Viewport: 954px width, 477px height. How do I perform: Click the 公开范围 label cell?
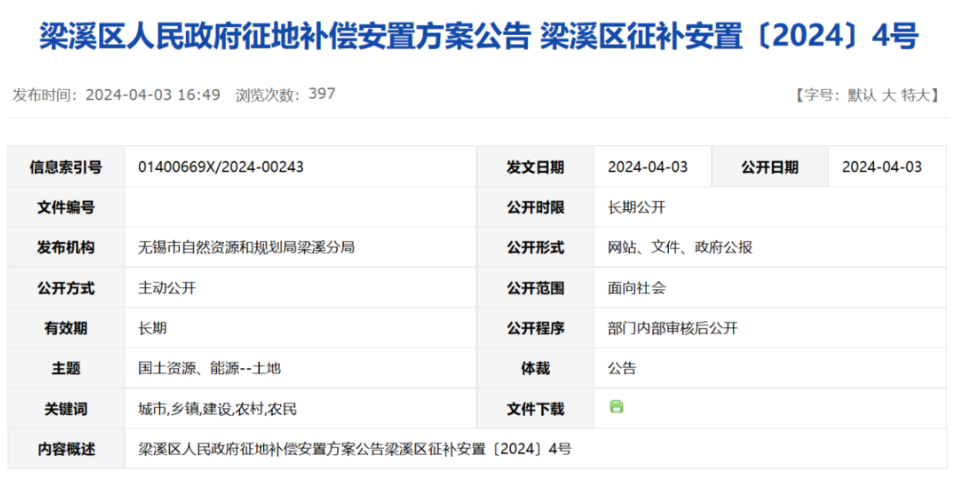tap(535, 287)
